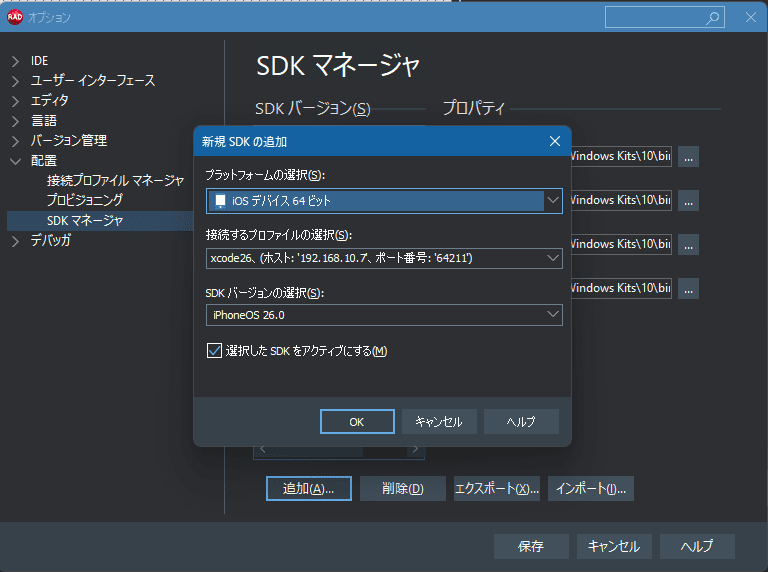768x572 pixels.
Task: Open the 接続するプロファイルの選択 dropdown
Action: (552, 258)
